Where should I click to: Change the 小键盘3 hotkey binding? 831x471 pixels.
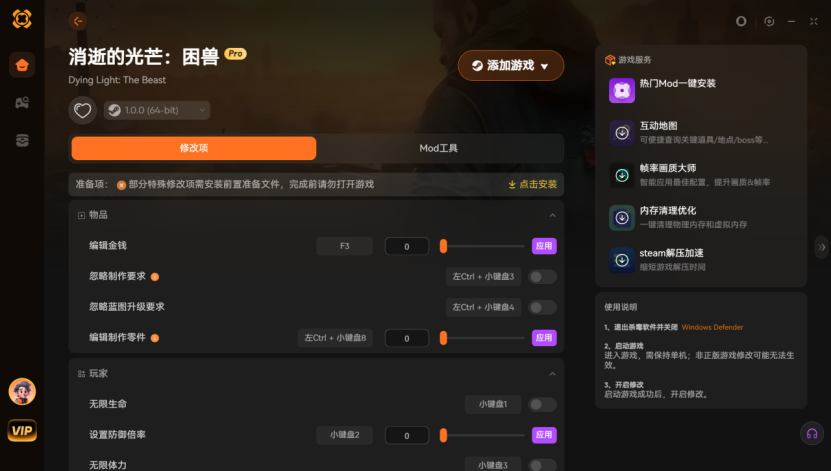493,465
